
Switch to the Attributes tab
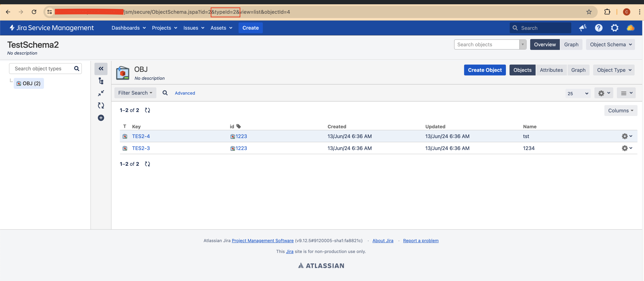coord(551,70)
